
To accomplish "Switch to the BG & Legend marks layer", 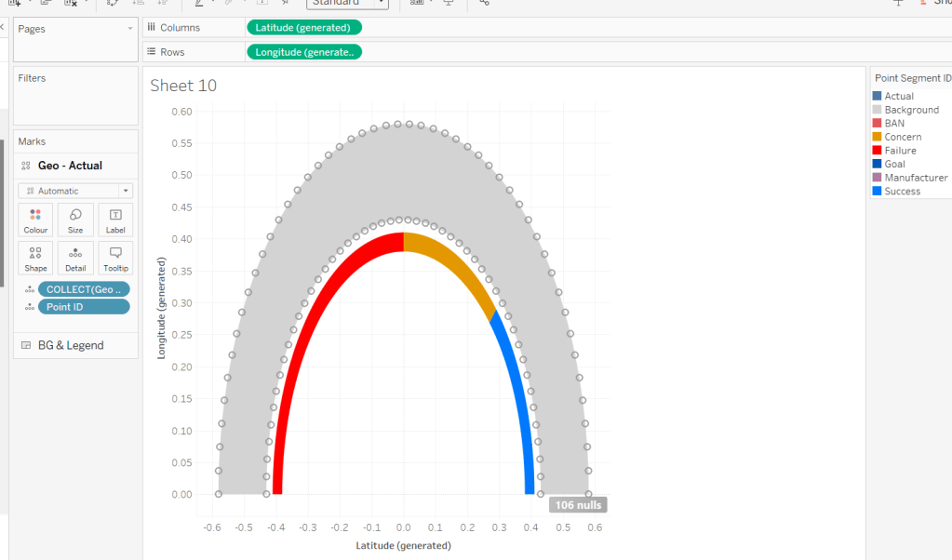I will pos(71,345).
